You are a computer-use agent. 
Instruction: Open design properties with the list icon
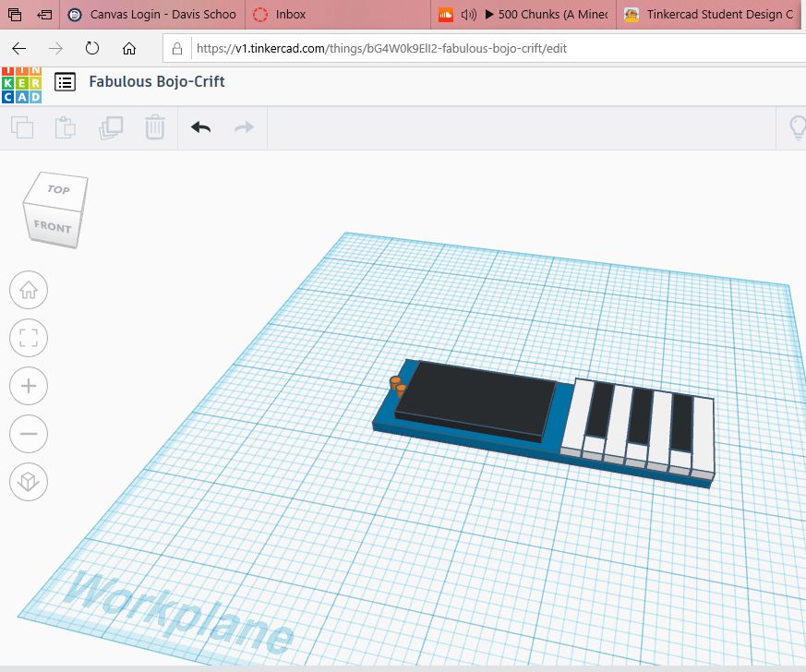pos(65,82)
